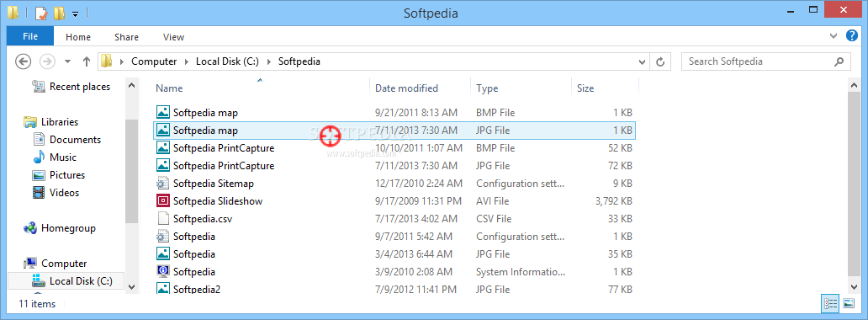The height and width of the screenshot is (320, 868).
Task: Expand the ribbon with the chevron
Action: click(x=834, y=36)
